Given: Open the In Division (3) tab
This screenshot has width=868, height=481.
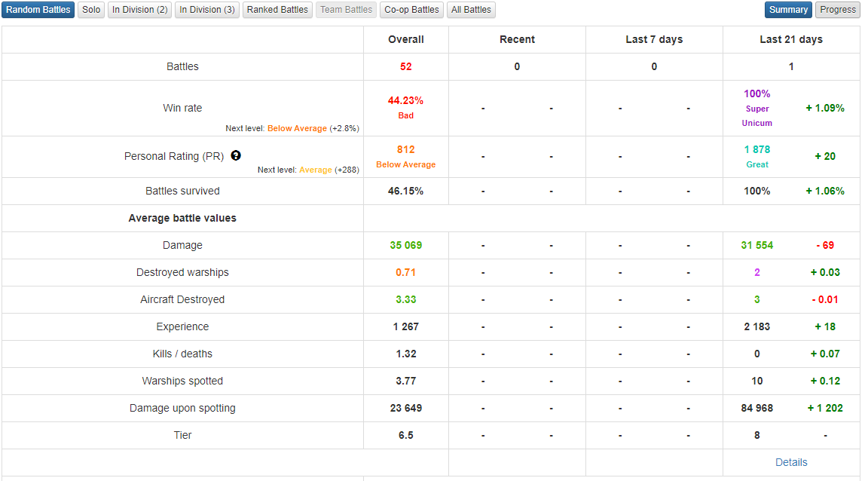Looking at the screenshot, I should pyautogui.click(x=207, y=10).
